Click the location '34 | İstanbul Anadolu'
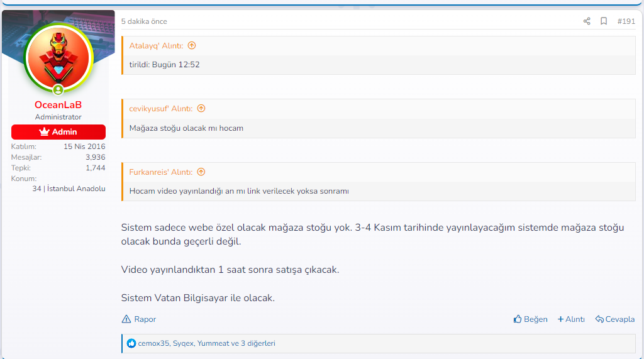Image resolution: width=644 pixels, height=359 pixels. [x=69, y=189]
